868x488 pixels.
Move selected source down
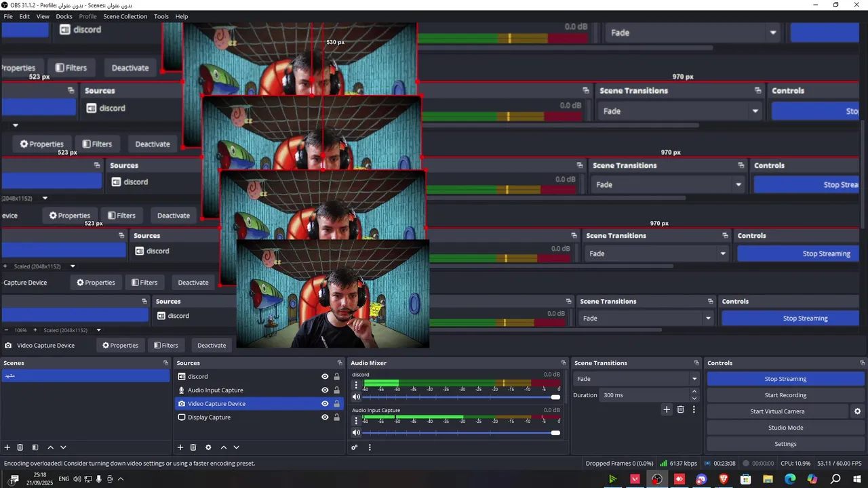(236, 447)
